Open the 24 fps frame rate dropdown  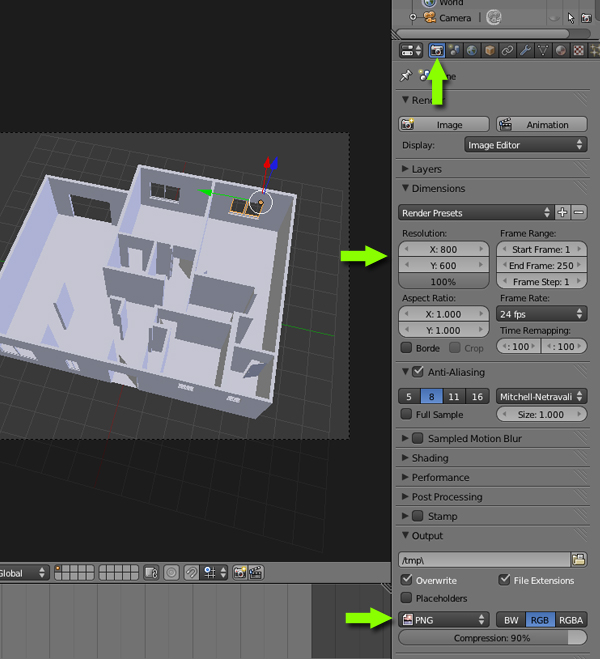542,314
